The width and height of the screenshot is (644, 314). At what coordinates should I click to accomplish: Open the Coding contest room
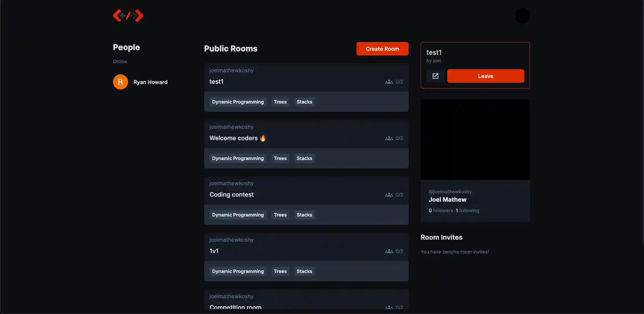(231, 195)
